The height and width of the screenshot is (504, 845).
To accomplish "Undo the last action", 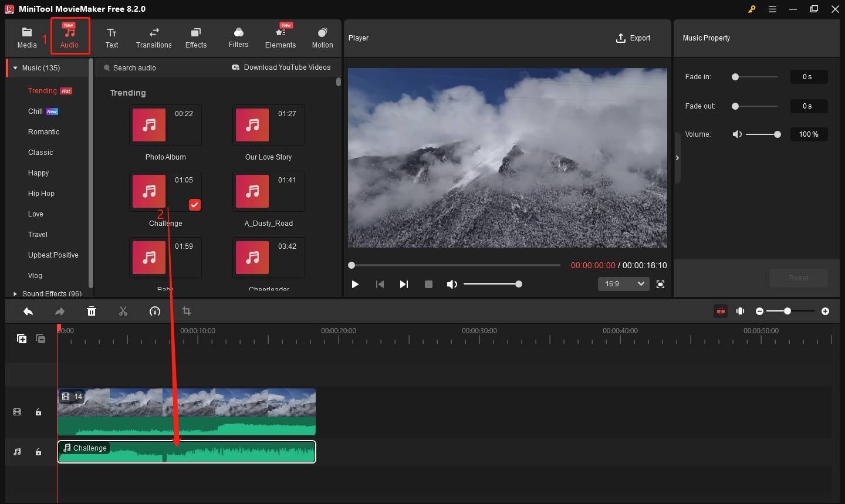I will pos(28,311).
